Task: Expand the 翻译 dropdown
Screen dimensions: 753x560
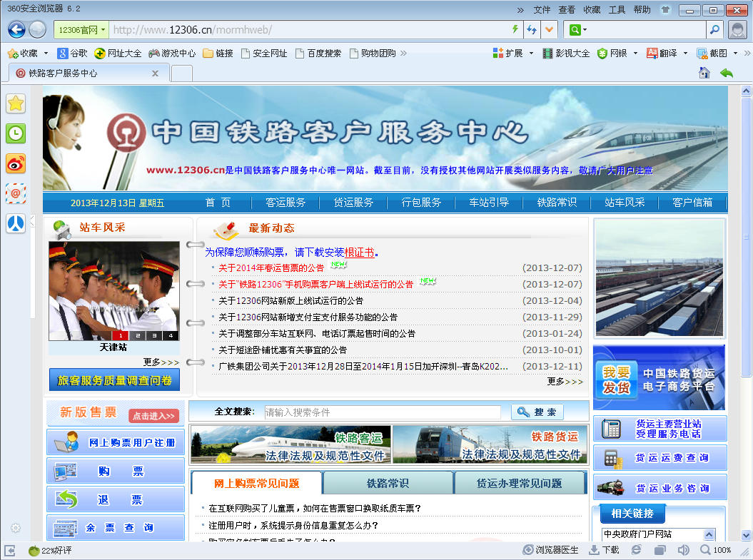Action: tap(685, 54)
